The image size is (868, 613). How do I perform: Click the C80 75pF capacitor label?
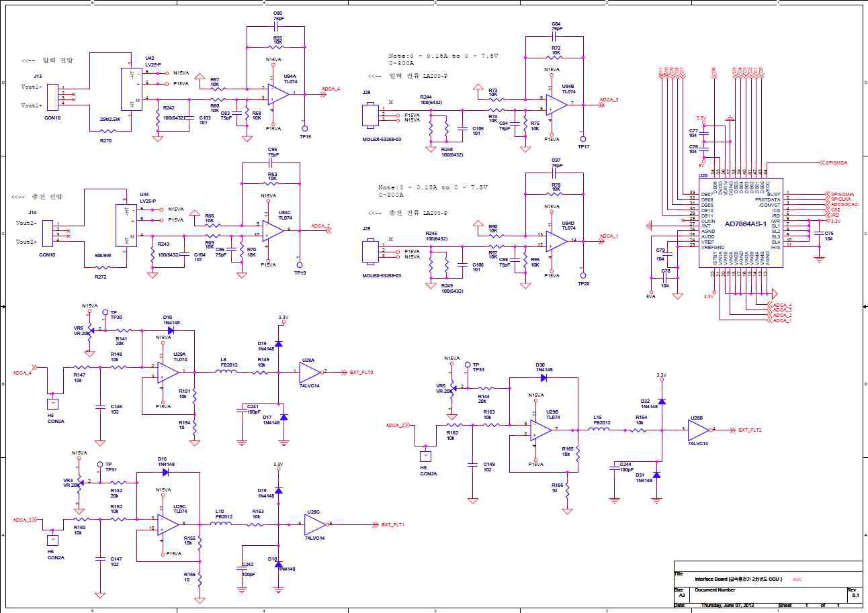tap(277, 15)
